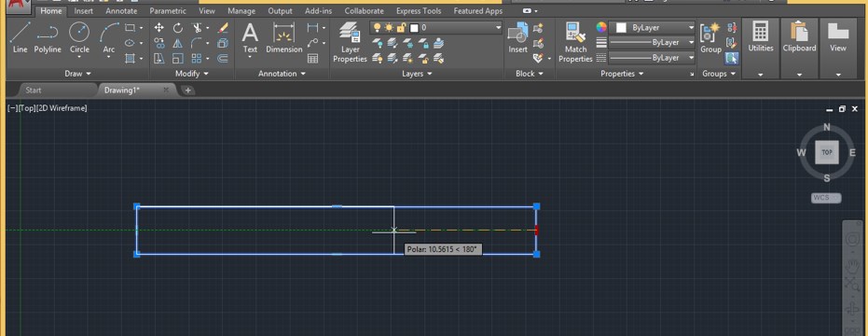Activate the Rotate tool
Screen dimensions: 868x336
[x=178, y=28]
